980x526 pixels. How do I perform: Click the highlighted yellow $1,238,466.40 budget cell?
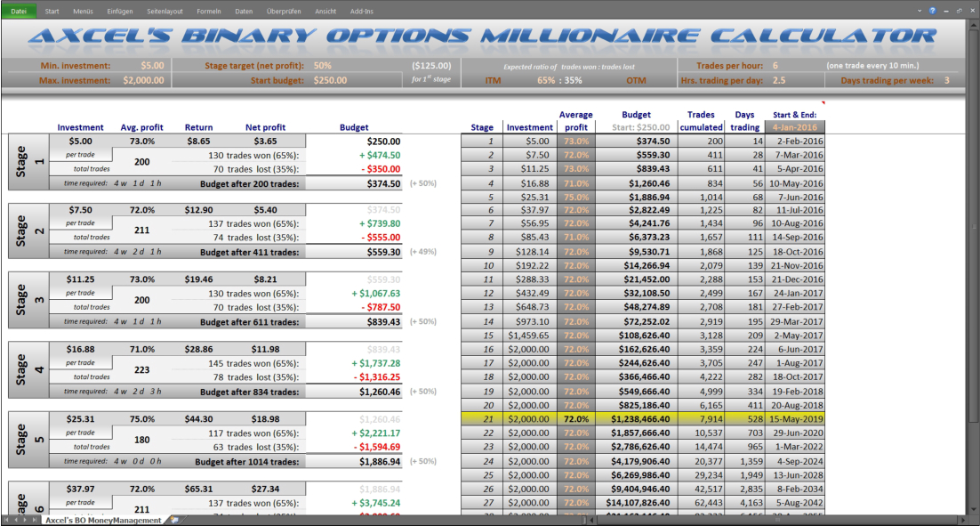click(634, 419)
